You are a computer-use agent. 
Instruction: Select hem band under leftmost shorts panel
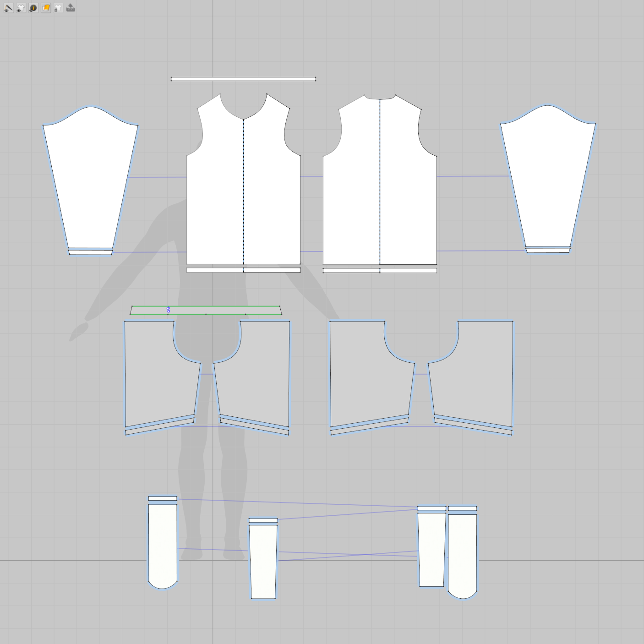tap(160, 426)
